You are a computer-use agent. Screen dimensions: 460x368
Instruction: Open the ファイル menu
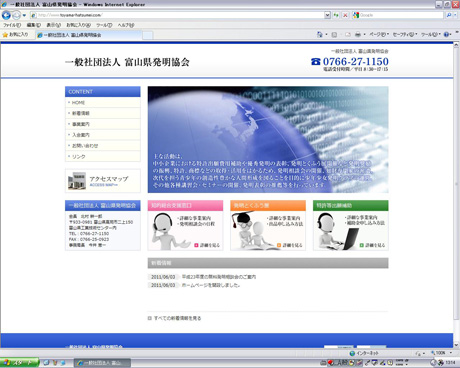[x=12, y=25]
